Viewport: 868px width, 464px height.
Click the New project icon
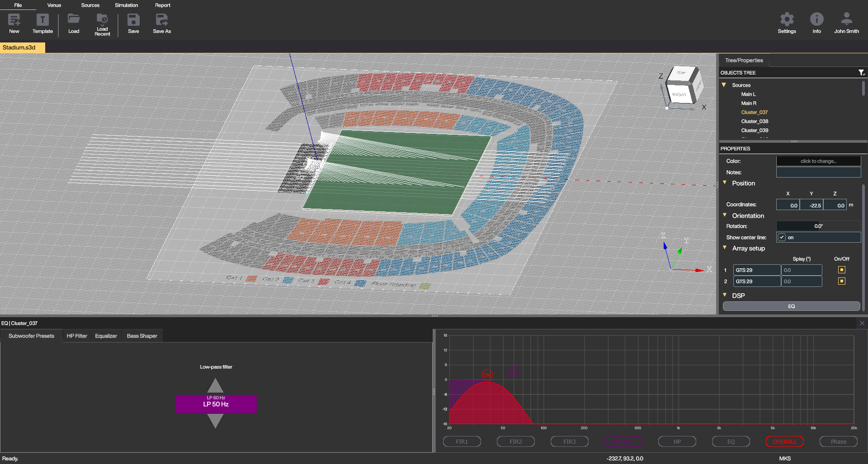pos(14,20)
